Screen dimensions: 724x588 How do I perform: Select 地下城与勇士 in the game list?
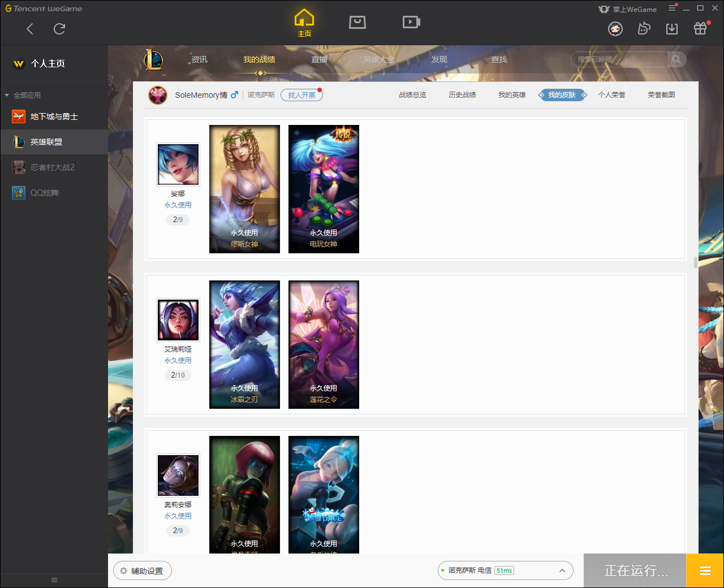54,116
